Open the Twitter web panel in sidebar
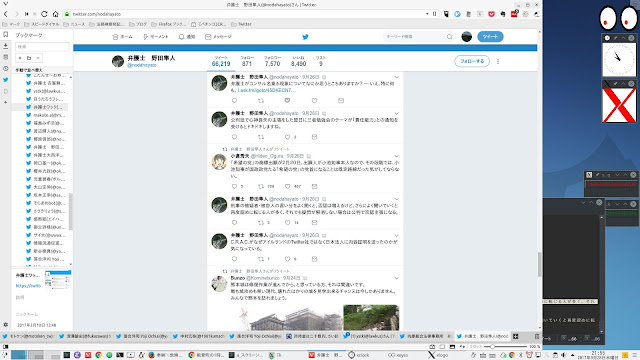 tap(5, 80)
